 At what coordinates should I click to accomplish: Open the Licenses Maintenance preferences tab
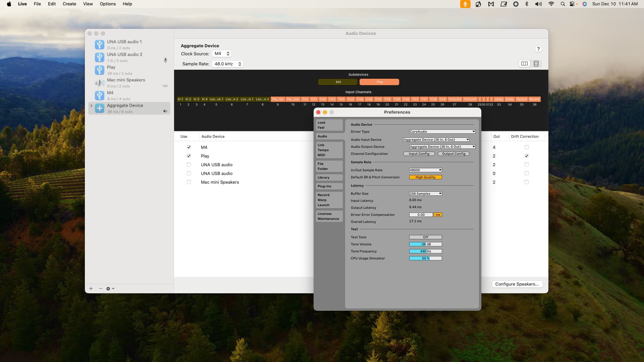click(x=329, y=216)
